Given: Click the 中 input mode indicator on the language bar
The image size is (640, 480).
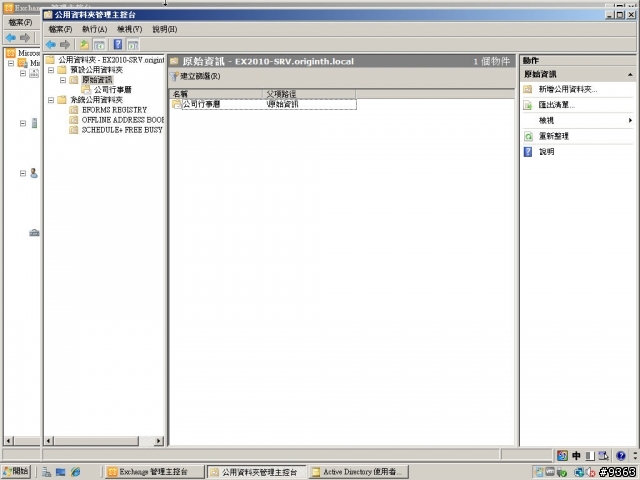Looking at the screenshot, I should pyautogui.click(x=576, y=456).
